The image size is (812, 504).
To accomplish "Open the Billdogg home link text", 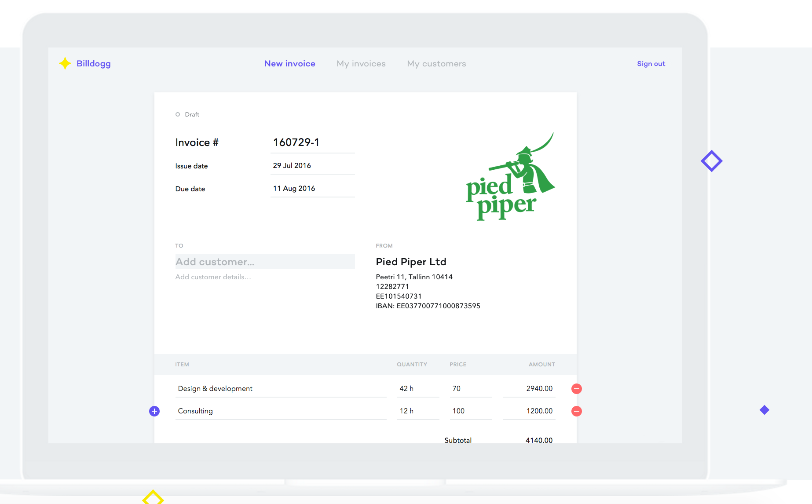I will click(94, 63).
